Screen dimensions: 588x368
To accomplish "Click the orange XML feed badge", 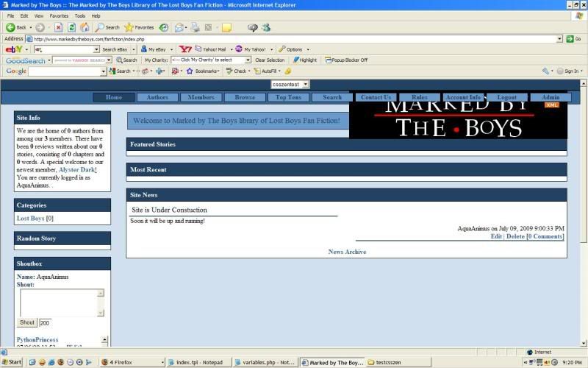I will coord(552,105).
